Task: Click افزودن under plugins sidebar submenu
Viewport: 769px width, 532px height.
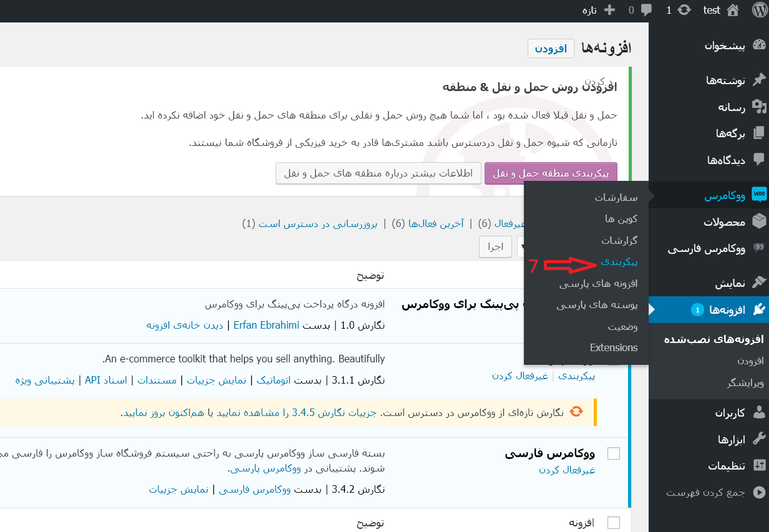Action: 751,361
